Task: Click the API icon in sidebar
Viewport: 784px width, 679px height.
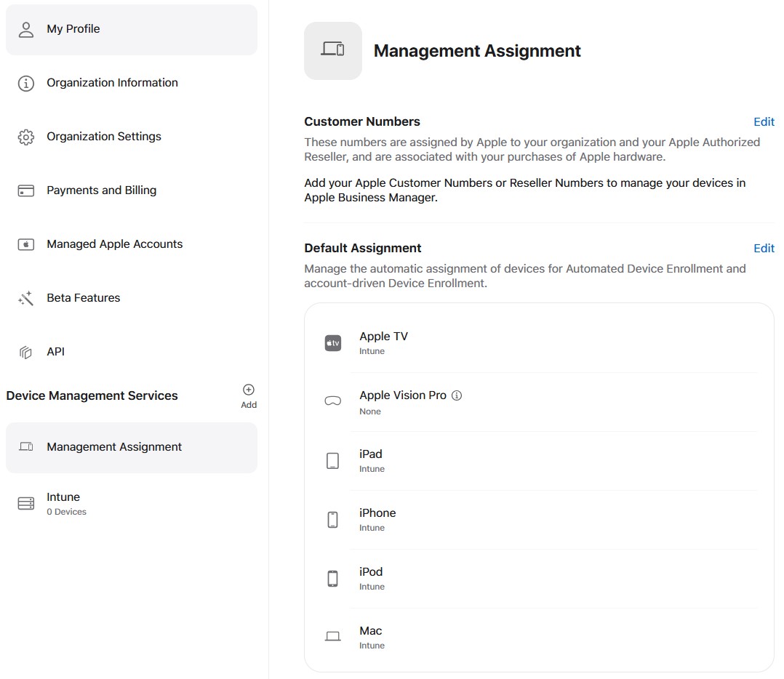Action: point(26,352)
